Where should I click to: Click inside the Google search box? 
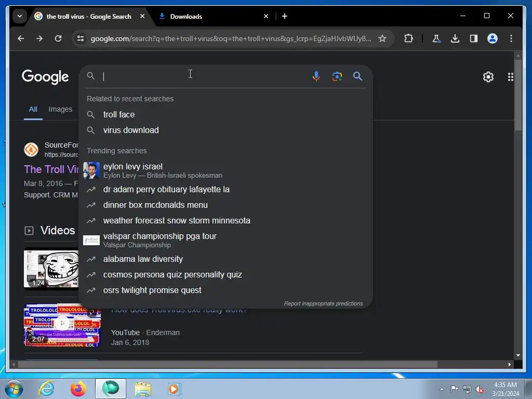[204, 76]
